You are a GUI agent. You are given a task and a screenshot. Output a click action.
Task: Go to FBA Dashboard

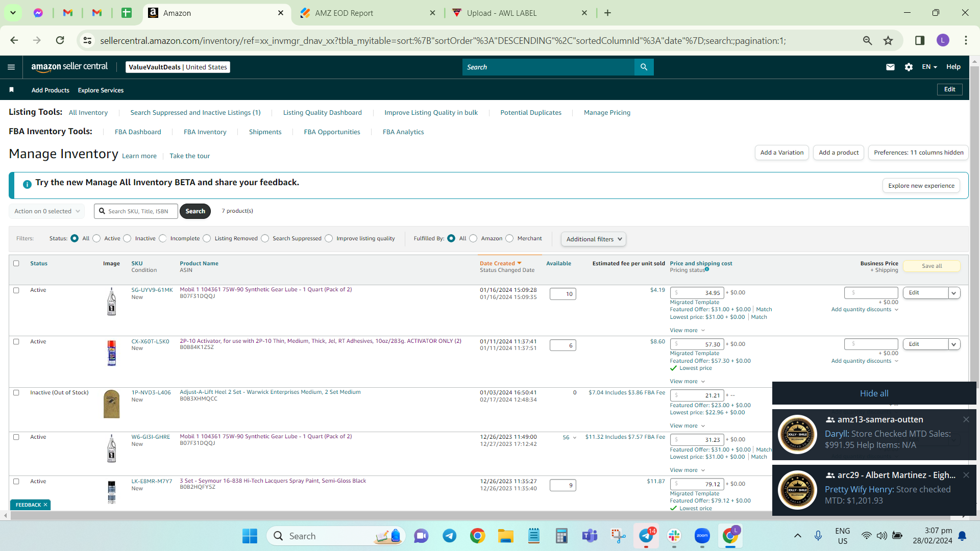coord(138,132)
